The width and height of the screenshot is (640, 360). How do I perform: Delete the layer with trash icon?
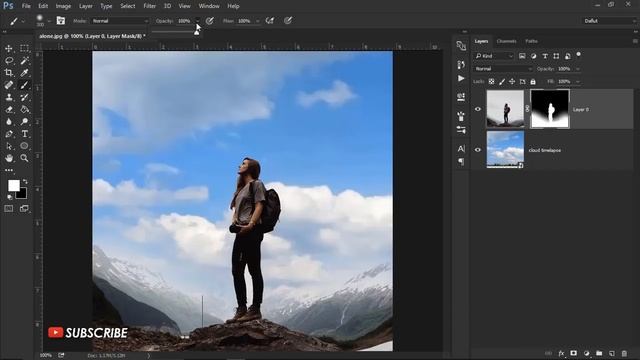(x=624, y=353)
